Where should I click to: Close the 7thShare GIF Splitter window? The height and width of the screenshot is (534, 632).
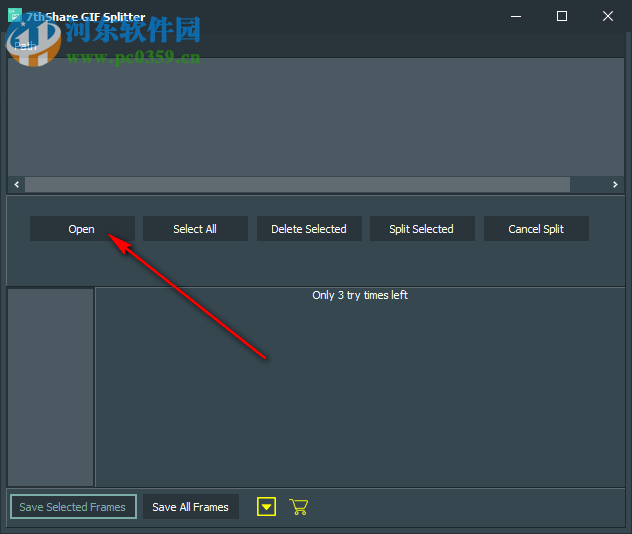click(608, 16)
